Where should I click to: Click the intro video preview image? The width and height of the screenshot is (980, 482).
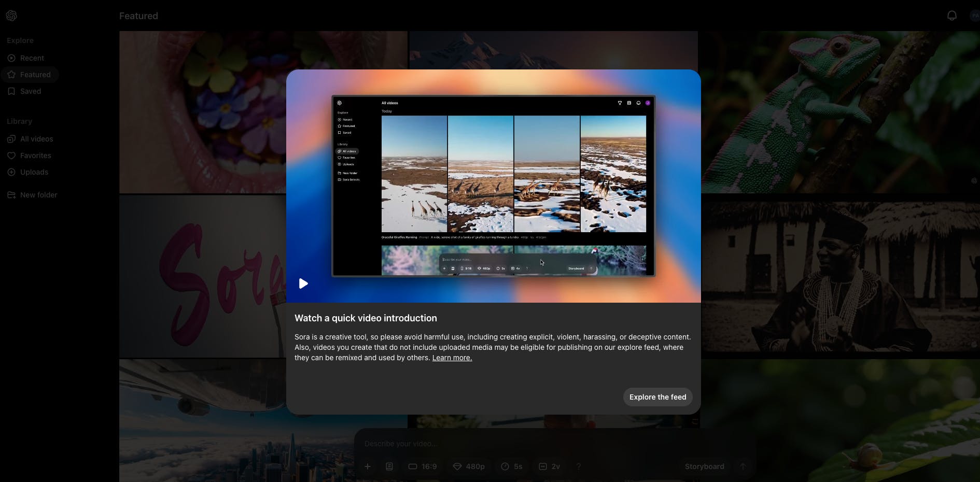click(x=494, y=186)
